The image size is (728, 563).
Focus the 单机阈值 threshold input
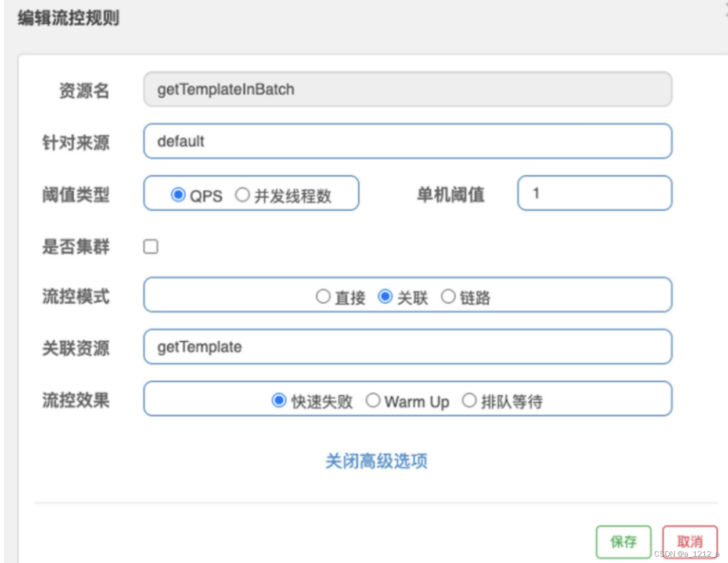pos(594,193)
